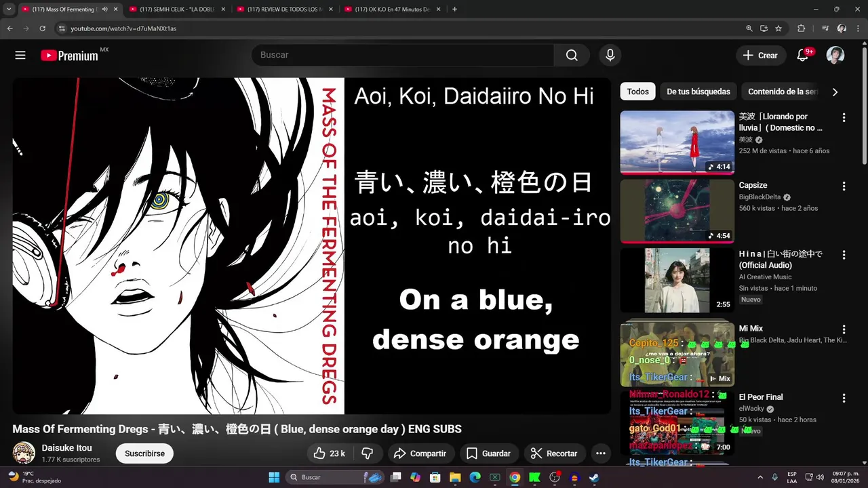Screen dimensions: 868x488
Task: Go back to the previous page
Action: click(x=9, y=28)
